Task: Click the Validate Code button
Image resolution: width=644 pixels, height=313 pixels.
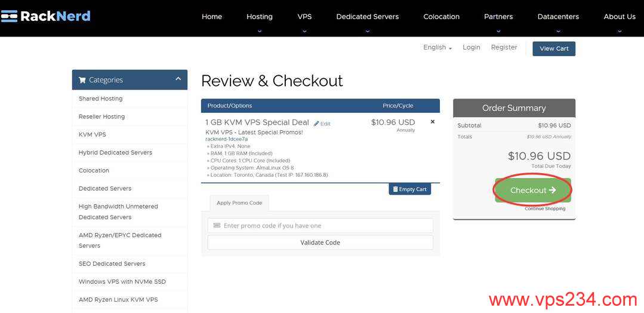Action: pos(320,243)
